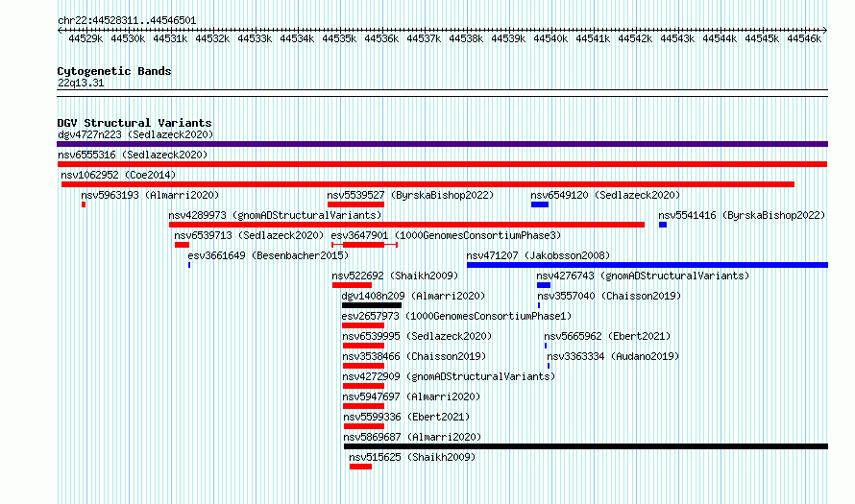Select the 22q13.31 cytogenetic band label

coord(81,84)
